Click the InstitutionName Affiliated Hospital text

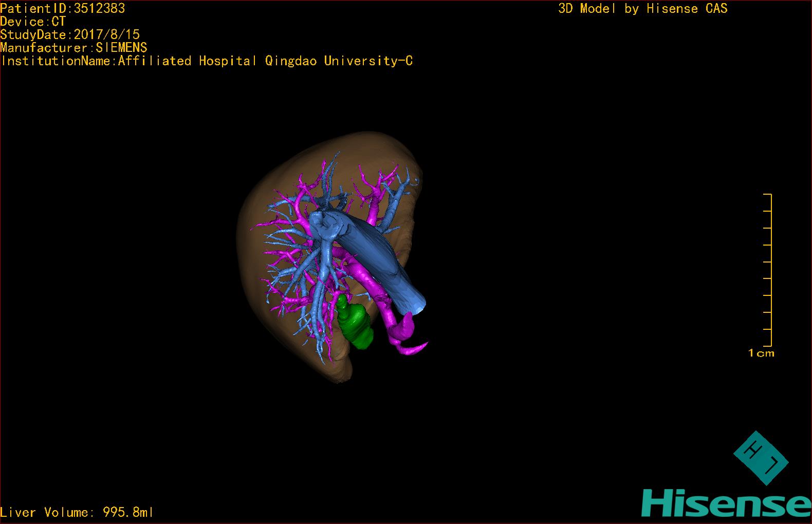tap(207, 61)
